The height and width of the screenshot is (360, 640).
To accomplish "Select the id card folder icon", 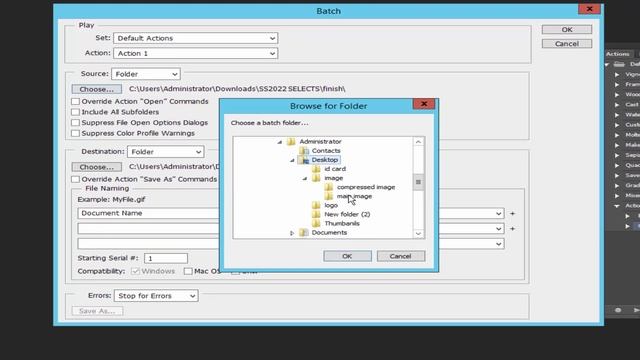I will pos(316,169).
